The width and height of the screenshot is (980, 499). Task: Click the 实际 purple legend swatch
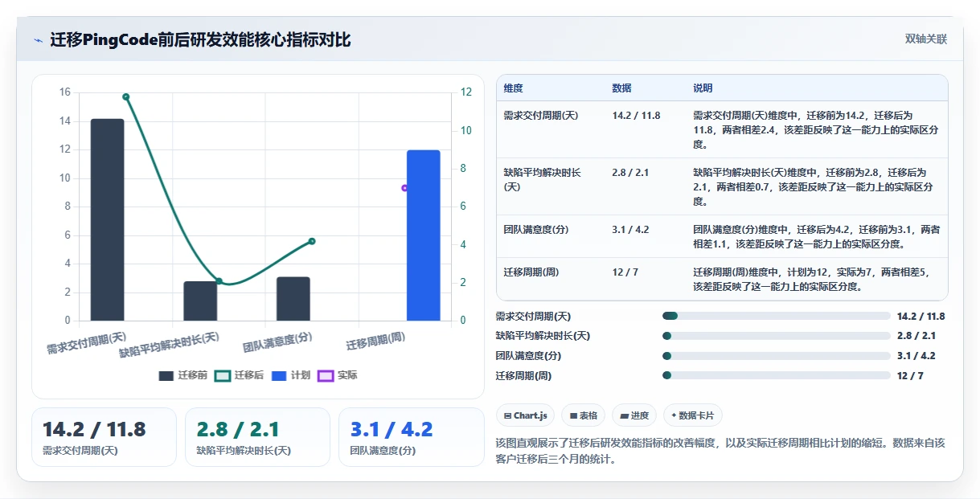(x=326, y=376)
